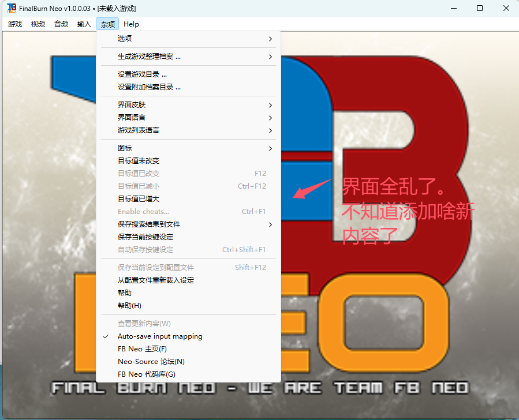Choose 设置游戏目录 ...

click(188, 74)
